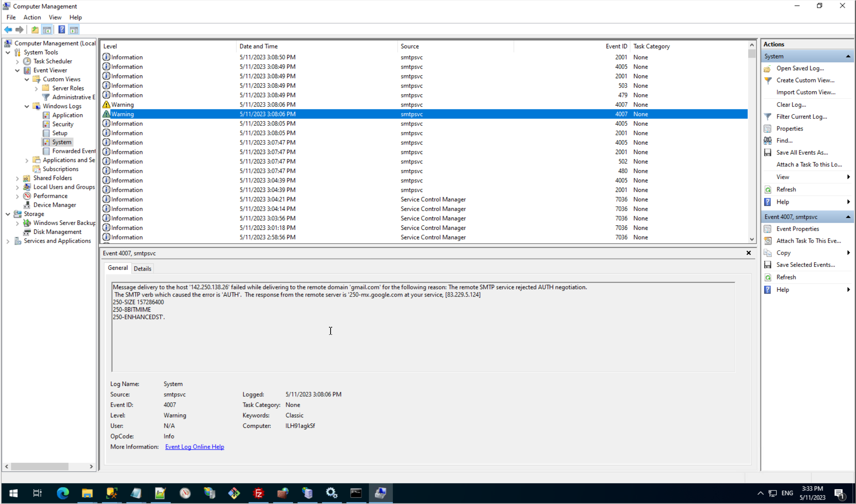Click Clear Log in Actions pane
This screenshot has width=856, height=504.
tap(791, 105)
